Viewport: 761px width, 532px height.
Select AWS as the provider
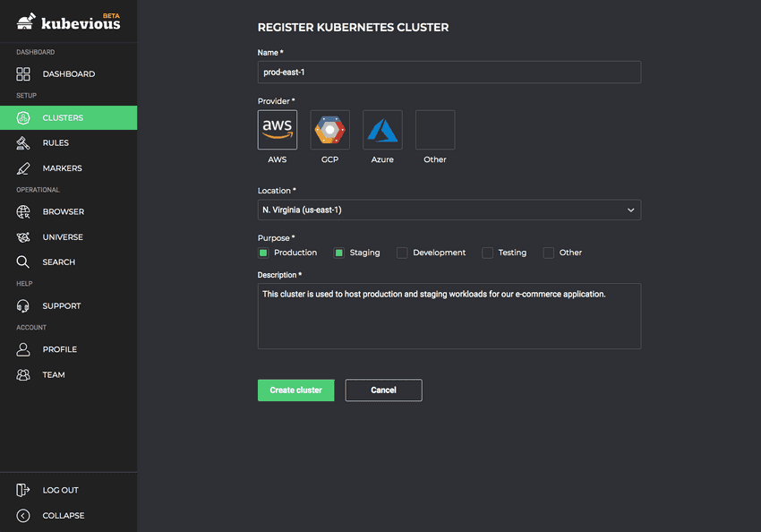click(278, 130)
